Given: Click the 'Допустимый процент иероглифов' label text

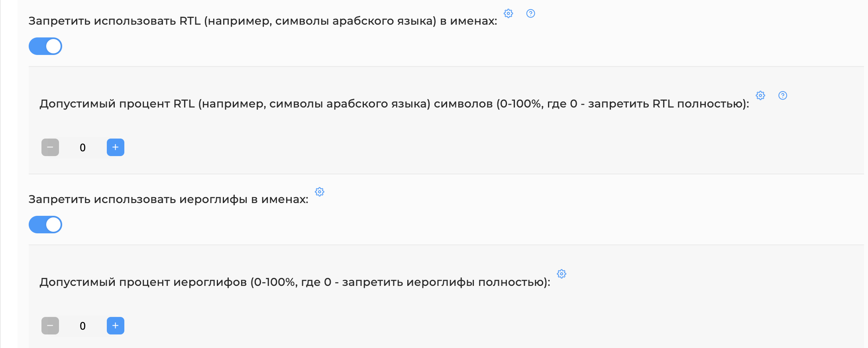Looking at the screenshot, I should point(295,282).
